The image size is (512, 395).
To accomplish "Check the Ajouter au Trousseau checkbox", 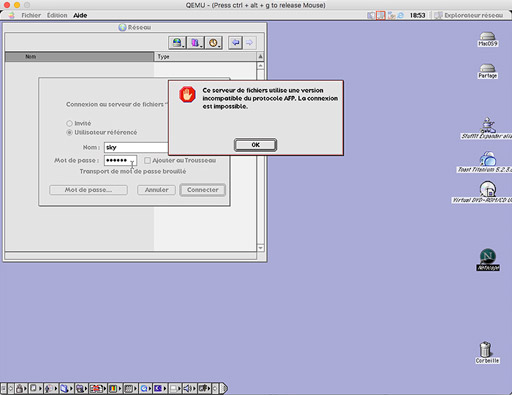I will 147,161.
